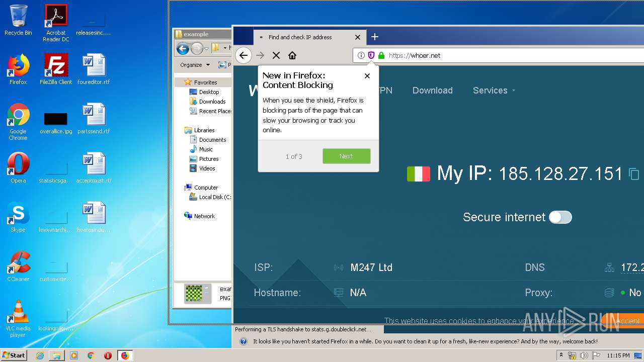The height and width of the screenshot is (362, 644).
Task: Open Windows Explorer taskbar button
Action: [57, 355]
